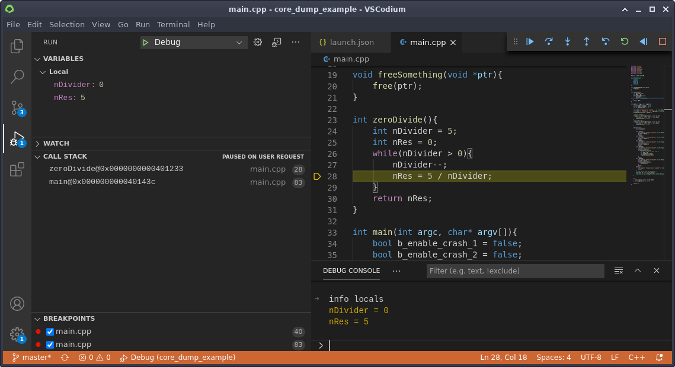Click the master branch in status bar
The width and height of the screenshot is (675, 367).
pos(31,358)
